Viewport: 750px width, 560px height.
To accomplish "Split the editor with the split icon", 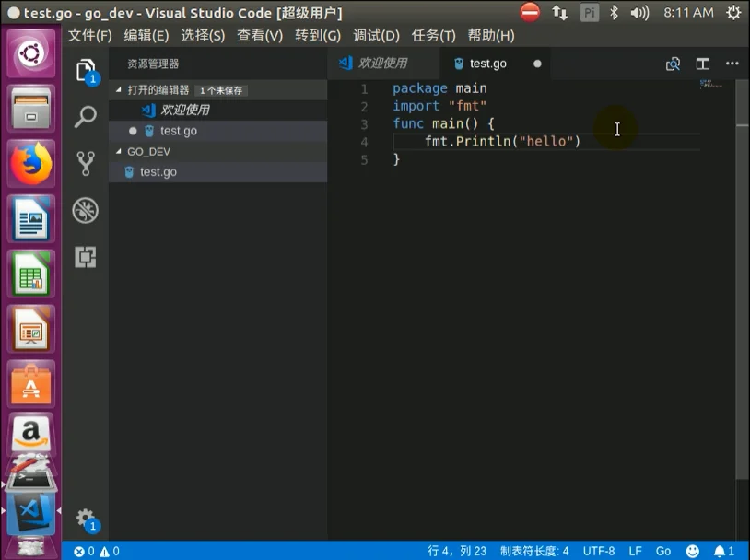I will point(703,64).
